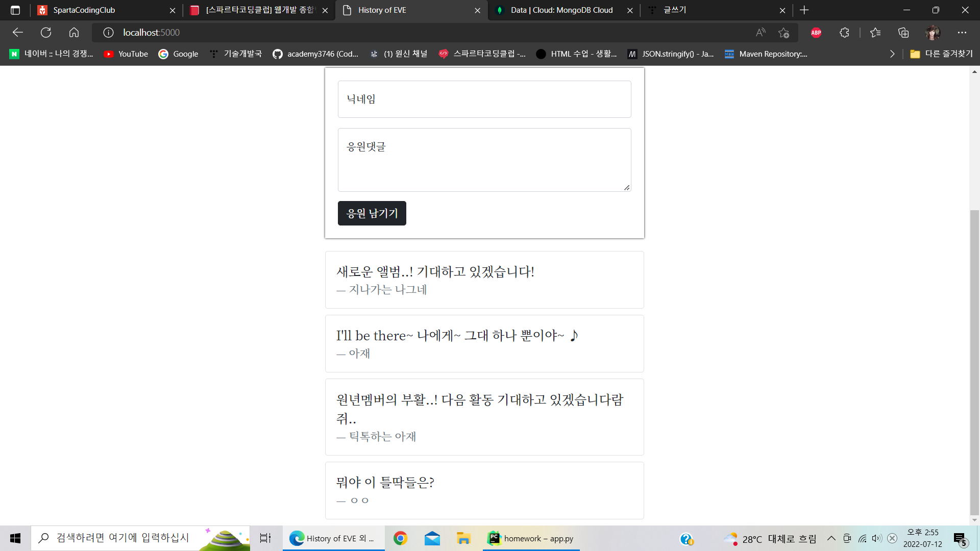Open the ABP adblock extension icon

tap(816, 33)
